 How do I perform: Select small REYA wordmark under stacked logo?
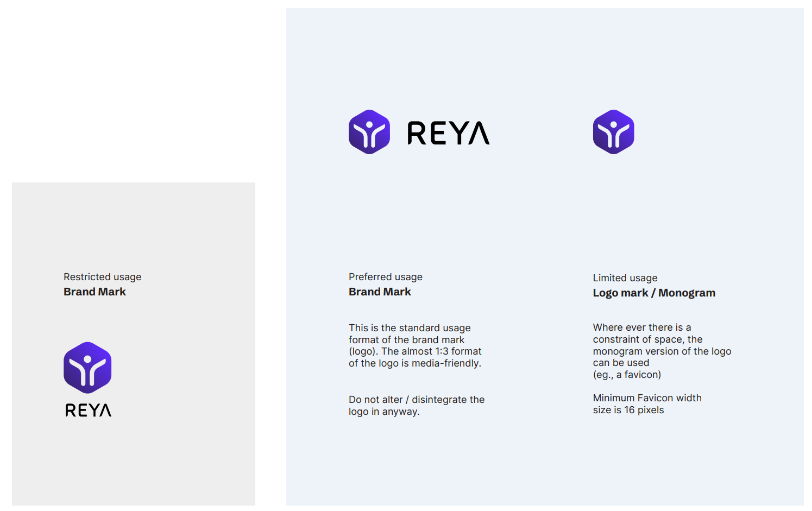click(88, 410)
